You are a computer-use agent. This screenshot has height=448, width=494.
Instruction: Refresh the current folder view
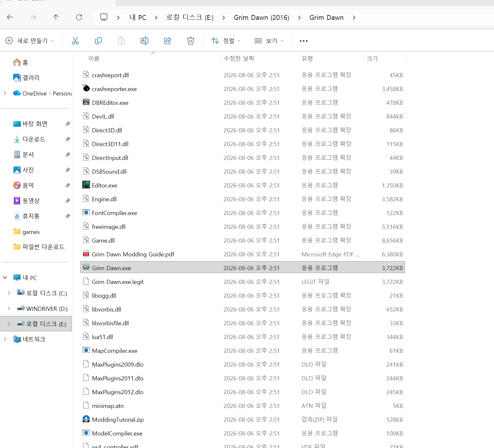pyautogui.click(x=79, y=17)
